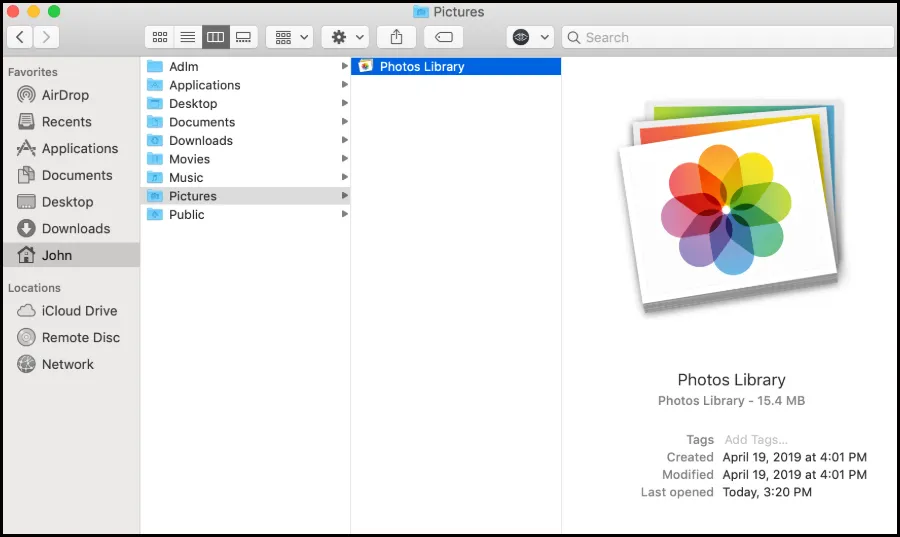Open the group-by arrangement dropdown
This screenshot has width=900, height=537.
290,37
